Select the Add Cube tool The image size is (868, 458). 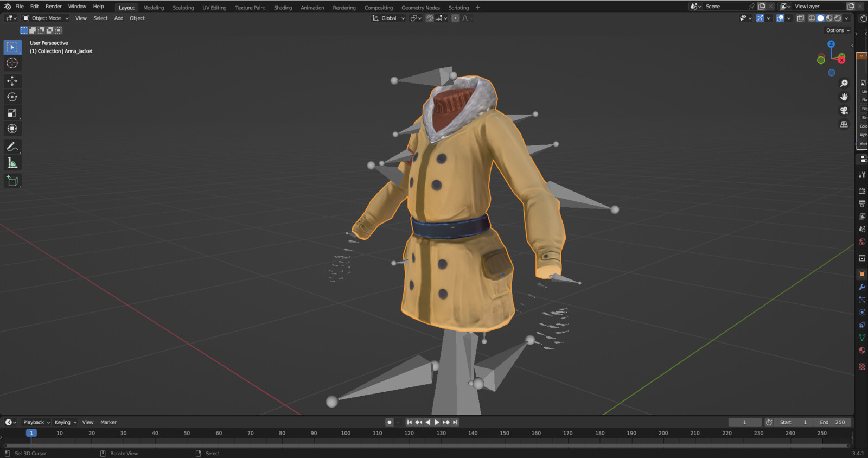[x=12, y=181]
